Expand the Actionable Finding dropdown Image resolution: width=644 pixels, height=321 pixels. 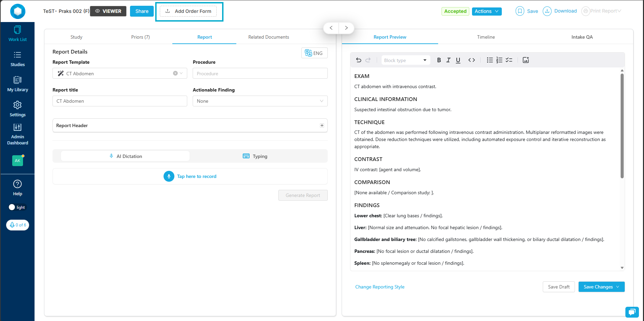click(260, 101)
